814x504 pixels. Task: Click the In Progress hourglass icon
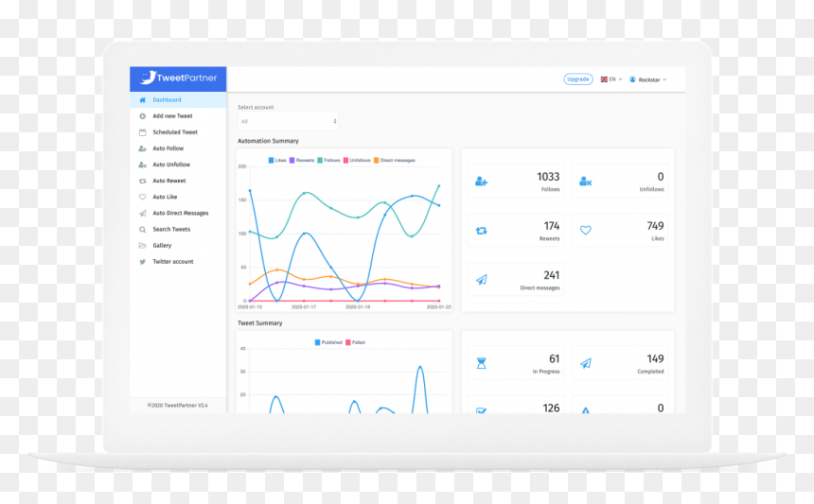481,363
